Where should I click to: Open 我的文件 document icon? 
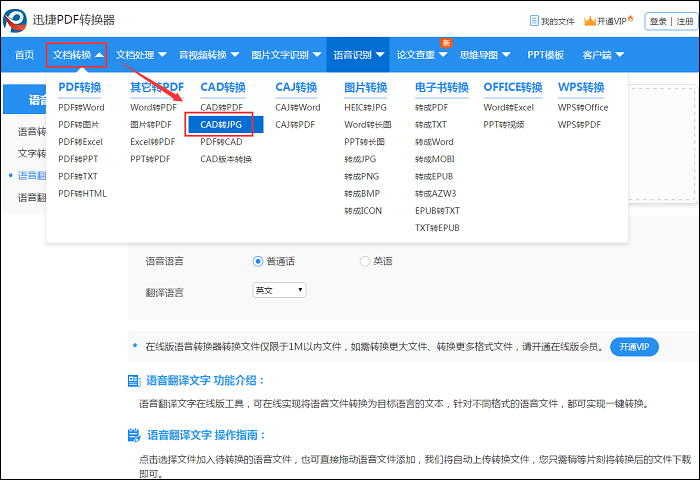point(534,21)
